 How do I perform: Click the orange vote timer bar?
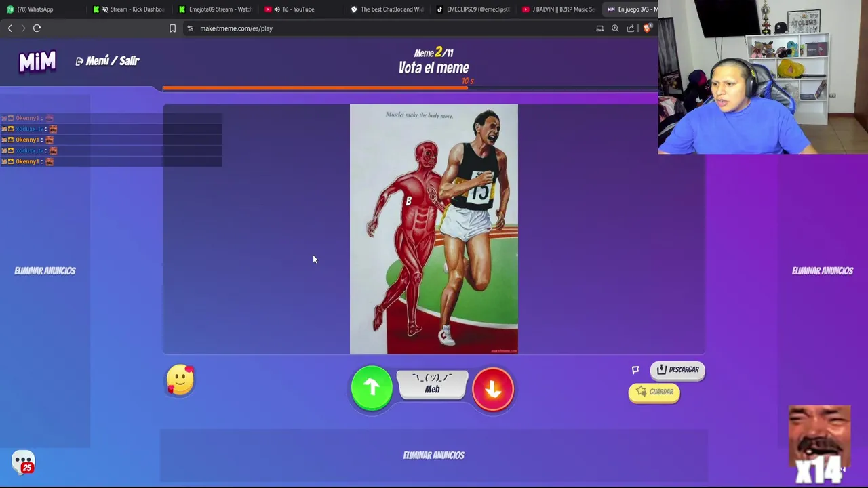point(315,88)
